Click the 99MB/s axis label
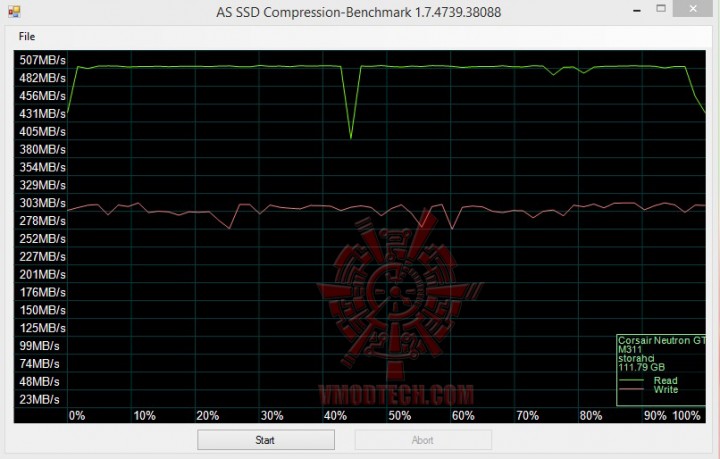The height and width of the screenshot is (459, 720). tap(39, 346)
